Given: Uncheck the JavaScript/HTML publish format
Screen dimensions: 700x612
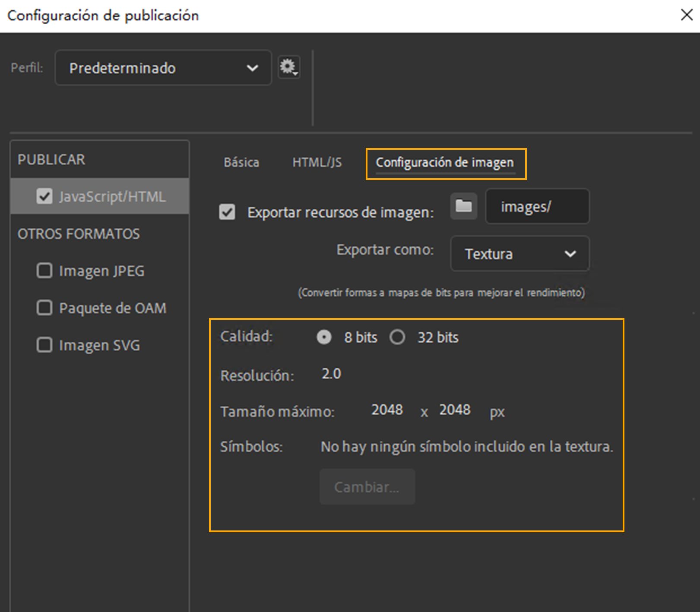Looking at the screenshot, I should pyautogui.click(x=45, y=196).
